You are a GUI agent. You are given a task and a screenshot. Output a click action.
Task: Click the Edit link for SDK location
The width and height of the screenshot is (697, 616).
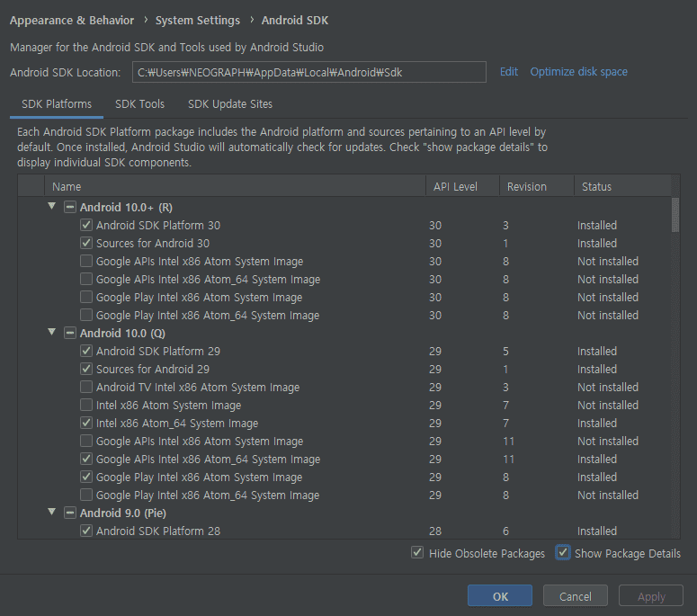click(509, 72)
